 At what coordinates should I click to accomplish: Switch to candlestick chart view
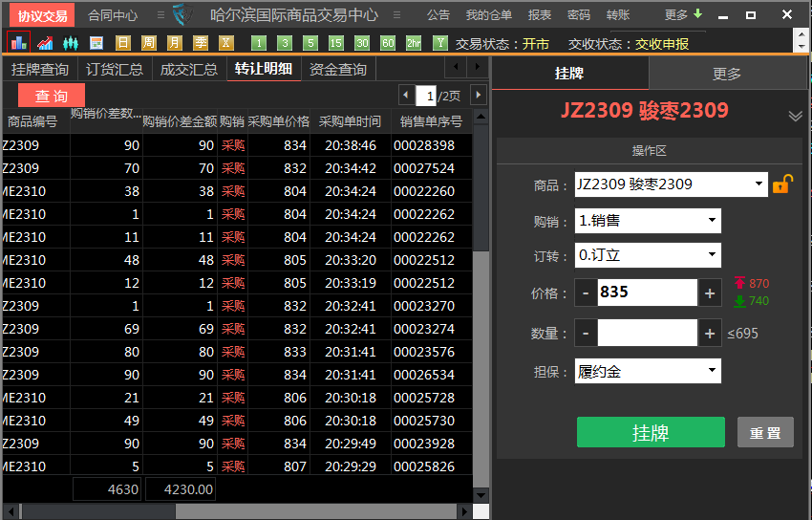71,43
